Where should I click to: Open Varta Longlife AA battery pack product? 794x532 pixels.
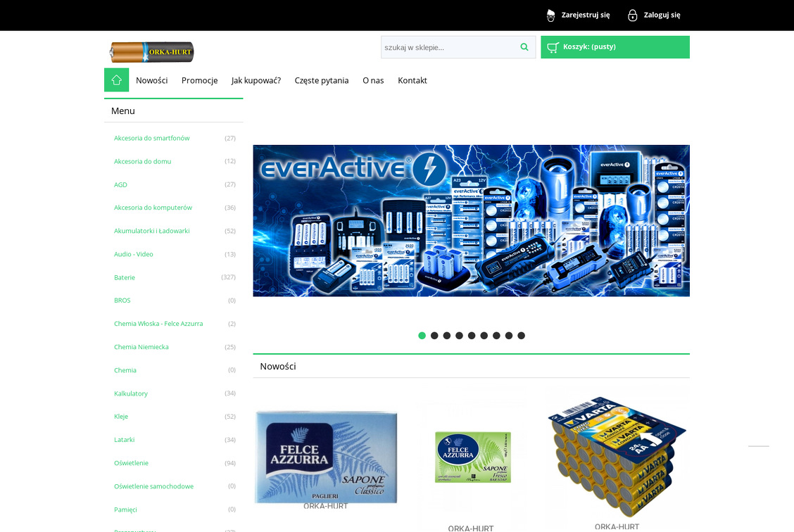pos(617,457)
